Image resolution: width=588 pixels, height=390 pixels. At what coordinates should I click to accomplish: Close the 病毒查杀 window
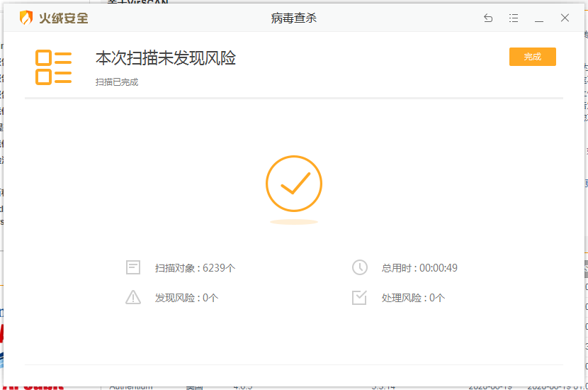coord(565,18)
